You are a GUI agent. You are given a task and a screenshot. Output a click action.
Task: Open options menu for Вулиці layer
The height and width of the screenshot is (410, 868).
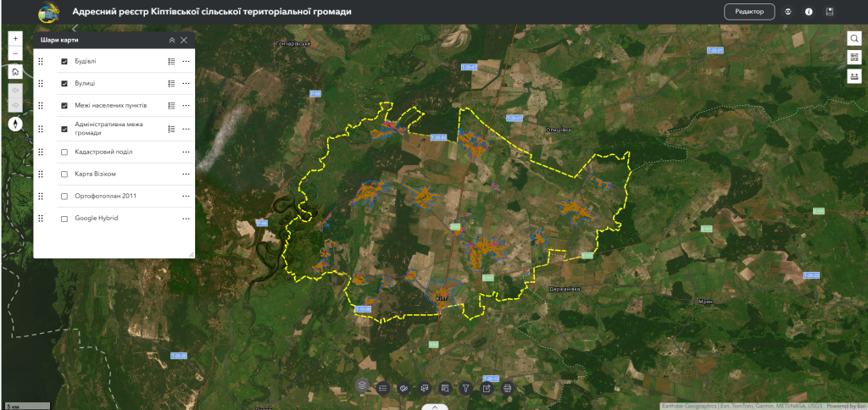(x=186, y=84)
